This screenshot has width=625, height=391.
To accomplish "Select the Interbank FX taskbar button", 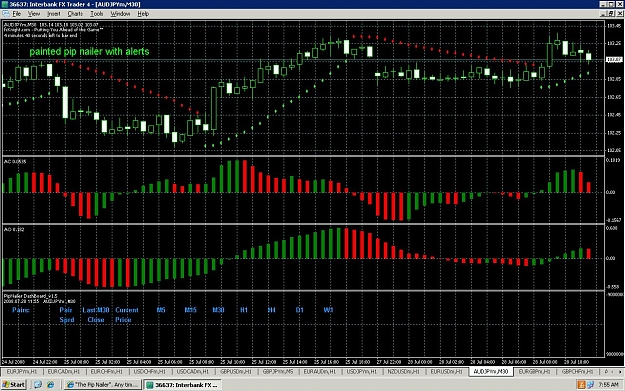I will [182, 385].
